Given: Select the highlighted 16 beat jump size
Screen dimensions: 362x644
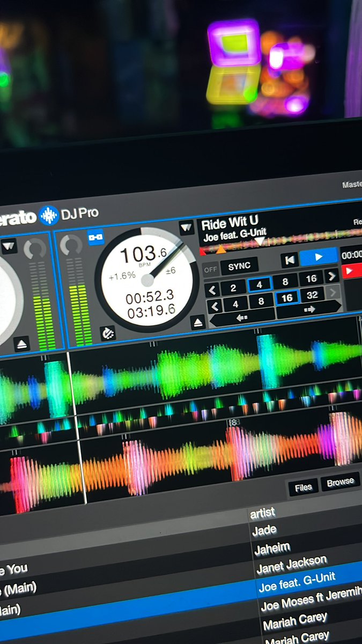Looking at the screenshot, I should (x=287, y=298).
